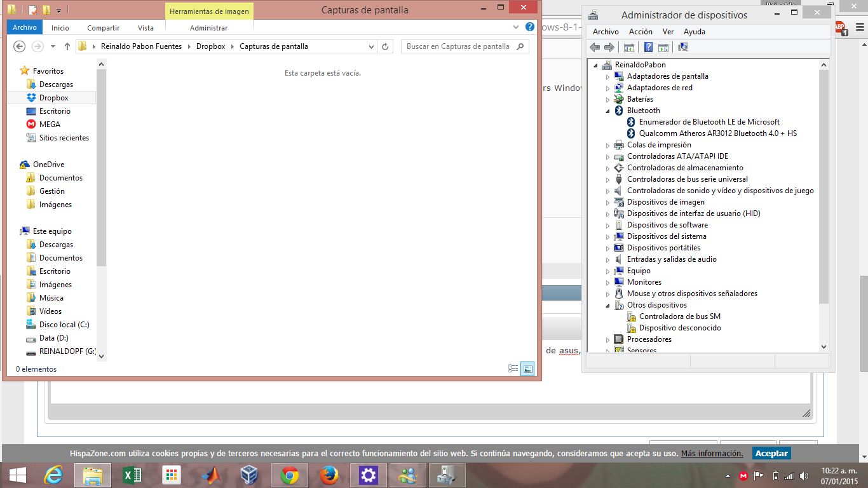This screenshot has height=488, width=868.
Task: Open the File Explorer help question mark icon
Action: [529, 27]
